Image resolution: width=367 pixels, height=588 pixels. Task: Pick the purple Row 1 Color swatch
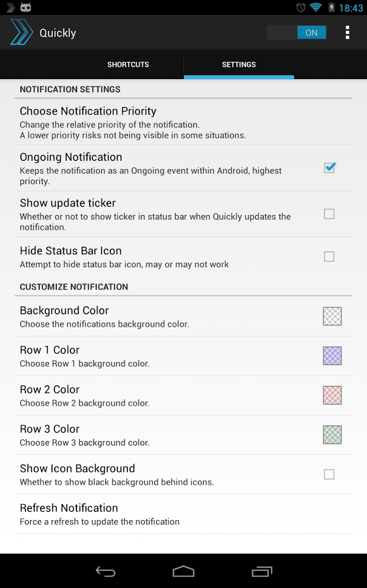(332, 355)
